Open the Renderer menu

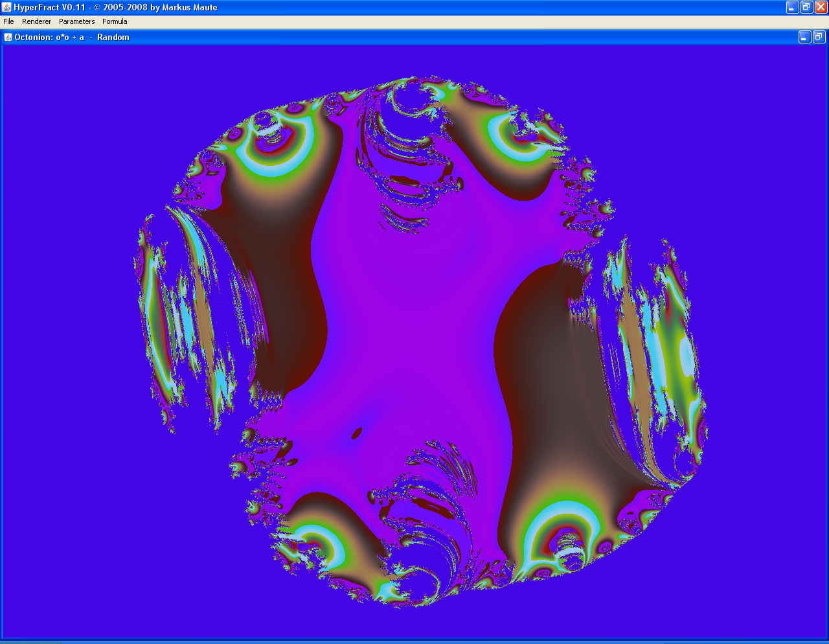[36, 21]
